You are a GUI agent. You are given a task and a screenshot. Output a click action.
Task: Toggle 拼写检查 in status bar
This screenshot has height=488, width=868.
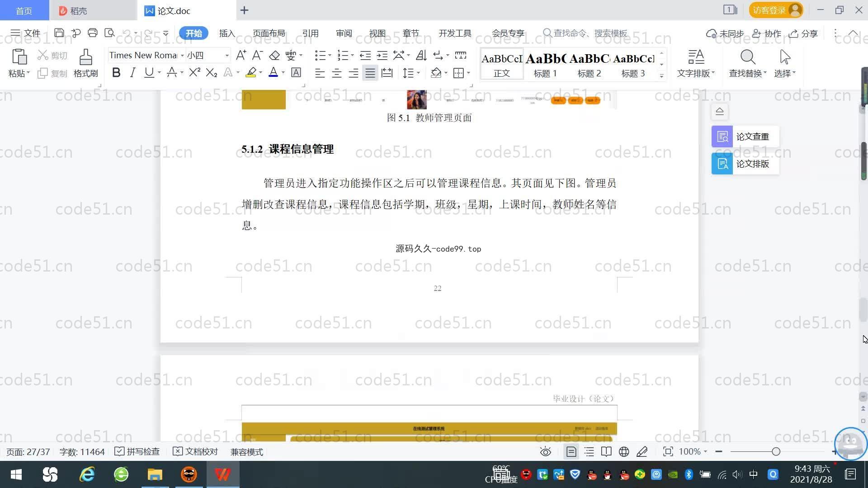tap(137, 451)
